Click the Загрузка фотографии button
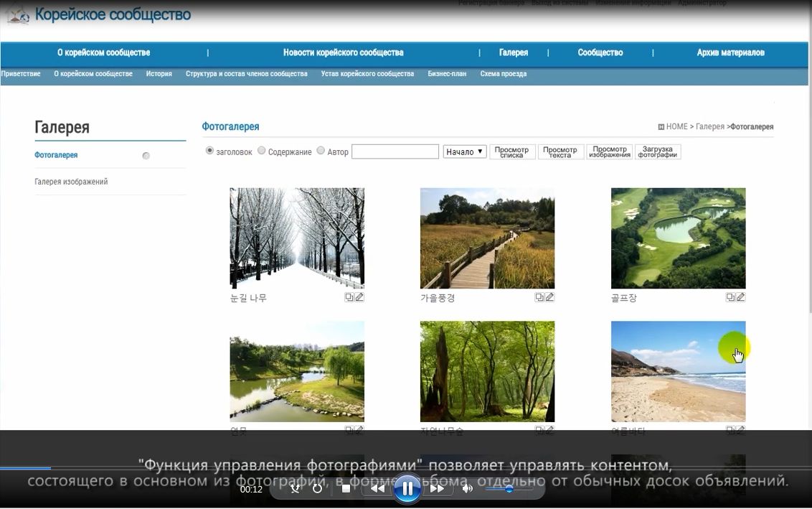The image size is (812, 509). 657,152
